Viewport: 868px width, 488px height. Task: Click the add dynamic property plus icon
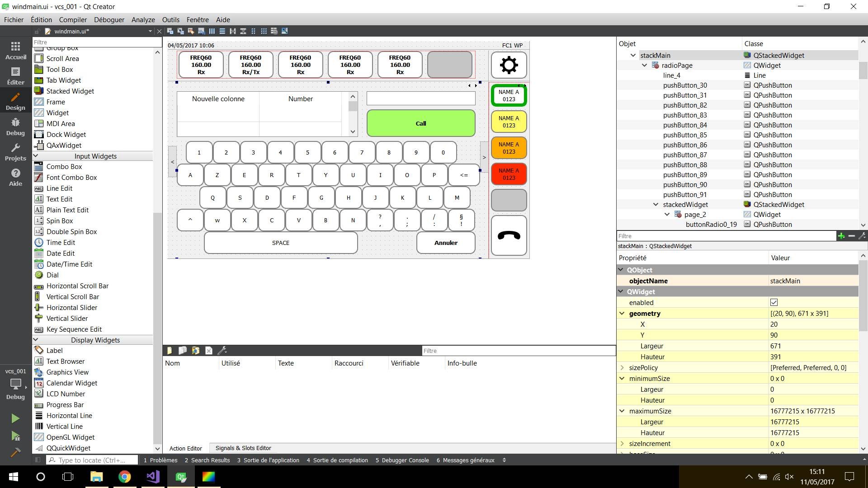point(841,236)
